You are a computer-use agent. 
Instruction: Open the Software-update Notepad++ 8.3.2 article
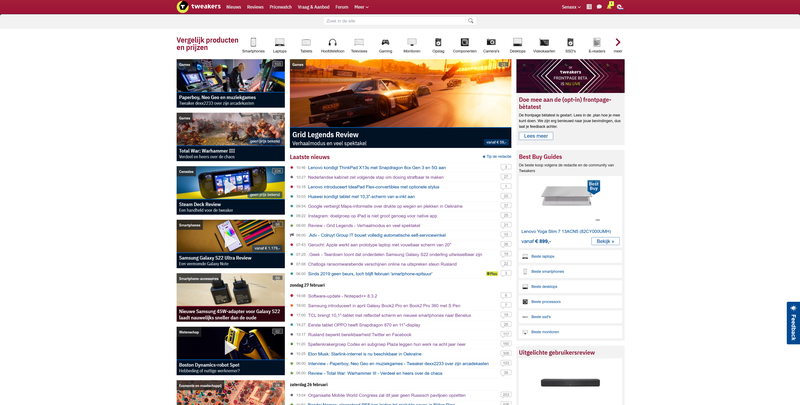[x=342, y=296]
